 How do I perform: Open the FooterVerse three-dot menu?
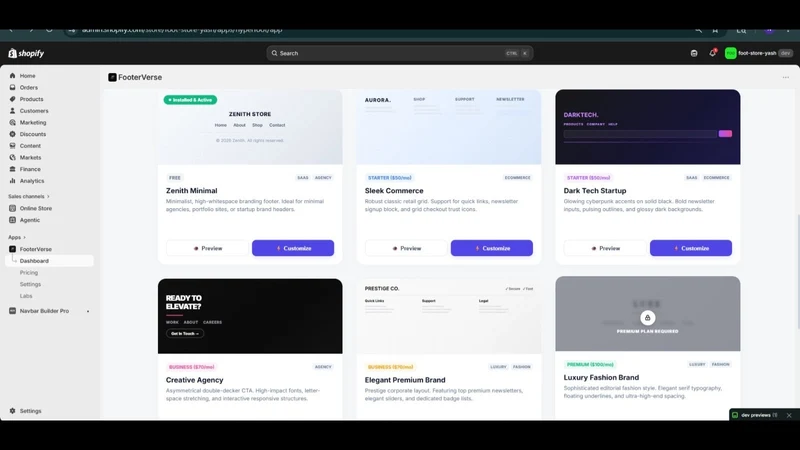coord(786,78)
